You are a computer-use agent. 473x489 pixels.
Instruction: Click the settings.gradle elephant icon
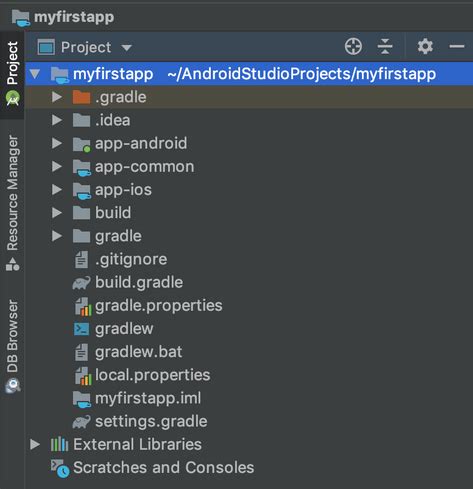point(81,422)
